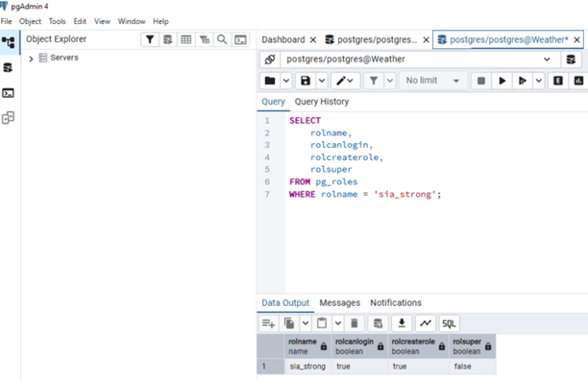Open the Paste options dropdown arrow
Viewport: 588px width, 381px height.
(x=338, y=323)
